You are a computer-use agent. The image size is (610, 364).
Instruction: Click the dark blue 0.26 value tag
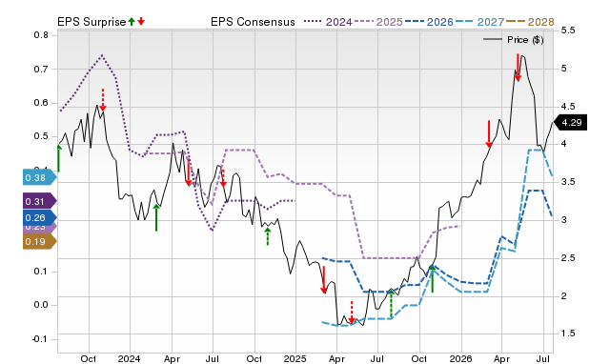click(40, 218)
